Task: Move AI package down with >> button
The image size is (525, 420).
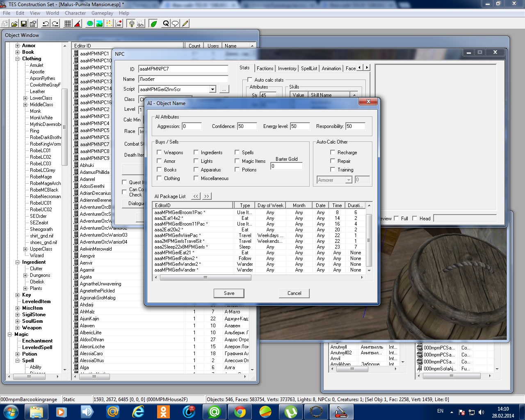Action: pyautogui.click(x=206, y=196)
